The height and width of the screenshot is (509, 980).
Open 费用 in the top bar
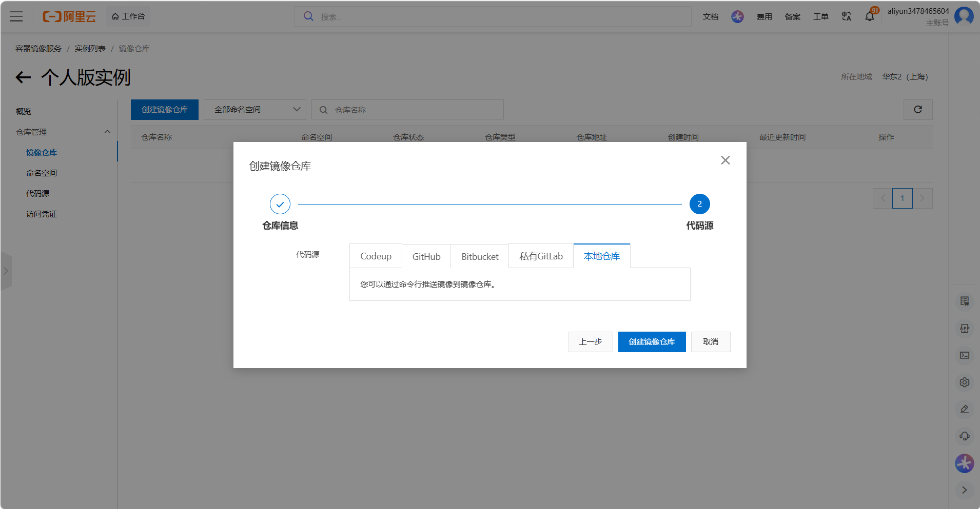tap(765, 16)
